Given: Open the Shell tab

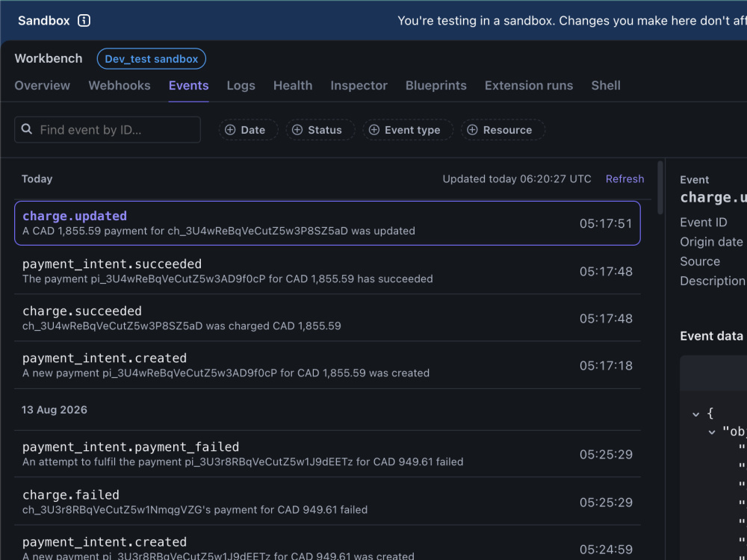Looking at the screenshot, I should (606, 85).
